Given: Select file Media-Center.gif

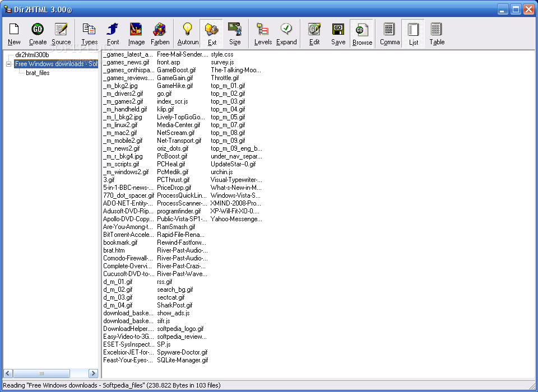Looking at the screenshot, I should click(179, 125).
